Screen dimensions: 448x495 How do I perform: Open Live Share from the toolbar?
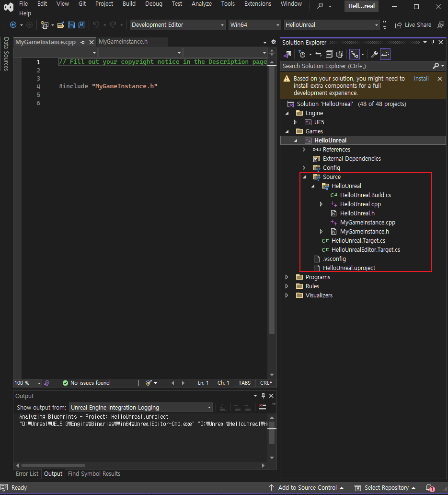(x=413, y=25)
